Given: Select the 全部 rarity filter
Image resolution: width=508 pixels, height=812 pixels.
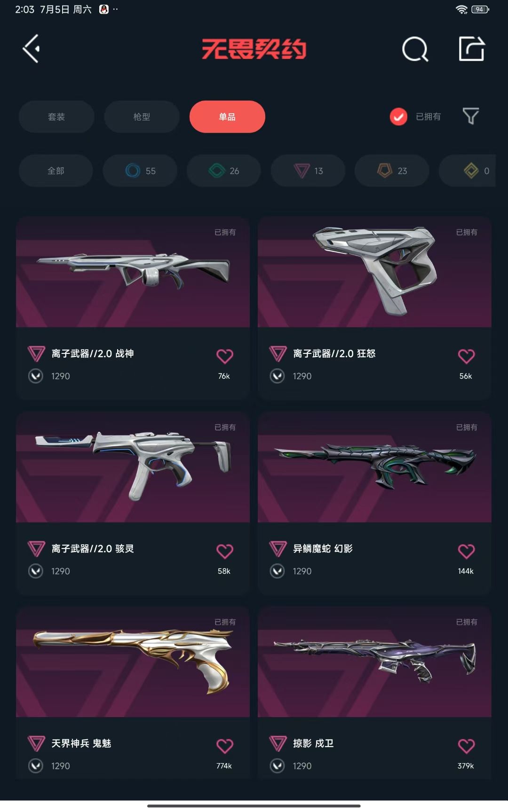Looking at the screenshot, I should pos(56,171).
